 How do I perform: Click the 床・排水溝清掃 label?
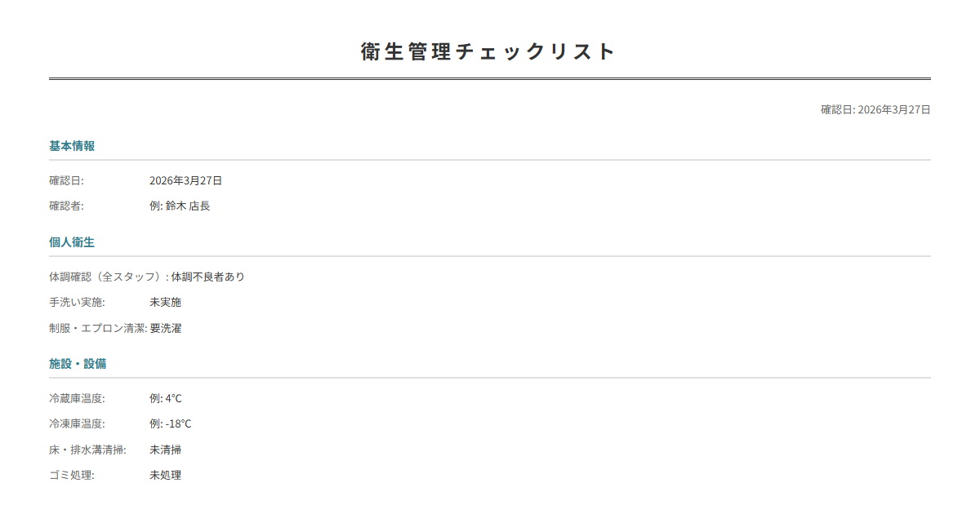87,450
